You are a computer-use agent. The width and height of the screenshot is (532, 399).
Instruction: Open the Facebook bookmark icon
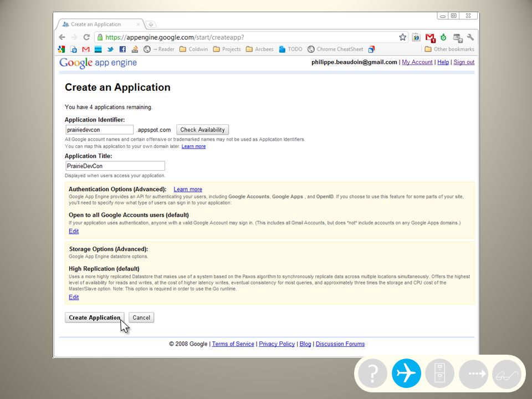pos(122,49)
